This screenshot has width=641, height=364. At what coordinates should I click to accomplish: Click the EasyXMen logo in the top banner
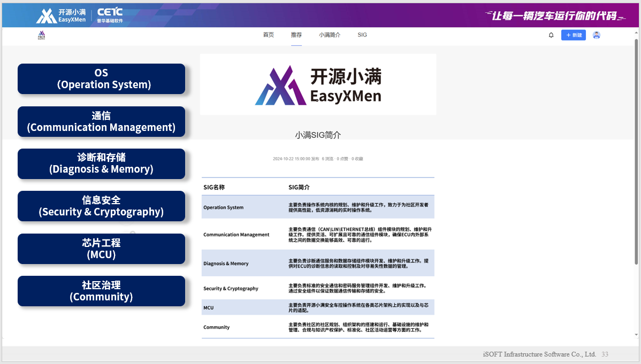62,16
